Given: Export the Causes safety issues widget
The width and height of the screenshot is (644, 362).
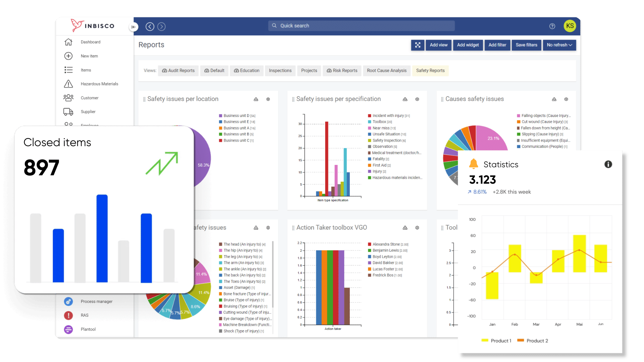Looking at the screenshot, I should click(554, 99).
